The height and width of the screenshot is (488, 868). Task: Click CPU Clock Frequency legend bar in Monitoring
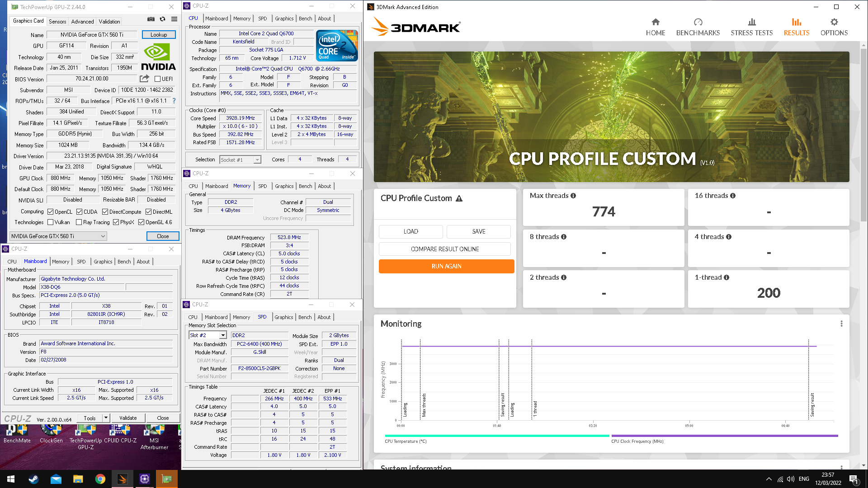(725, 436)
